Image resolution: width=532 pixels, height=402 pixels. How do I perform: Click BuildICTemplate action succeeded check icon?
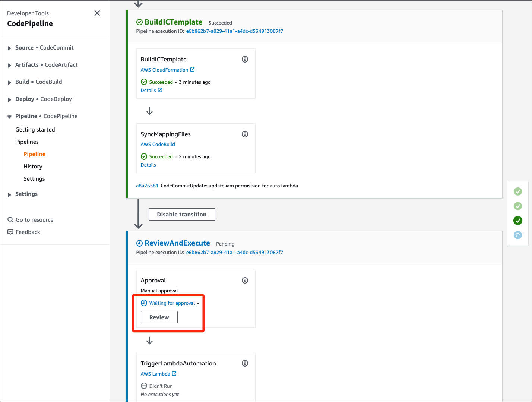tap(144, 82)
